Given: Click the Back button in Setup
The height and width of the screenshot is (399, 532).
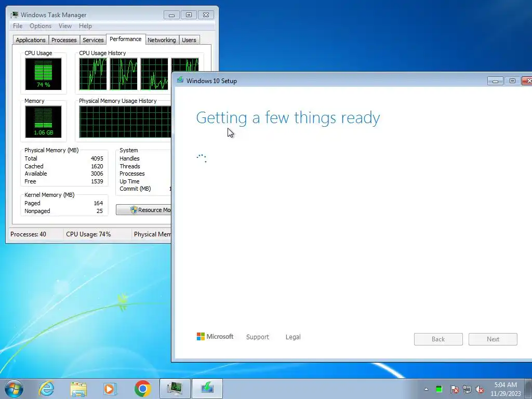Looking at the screenshot, I should coord(438,339).
